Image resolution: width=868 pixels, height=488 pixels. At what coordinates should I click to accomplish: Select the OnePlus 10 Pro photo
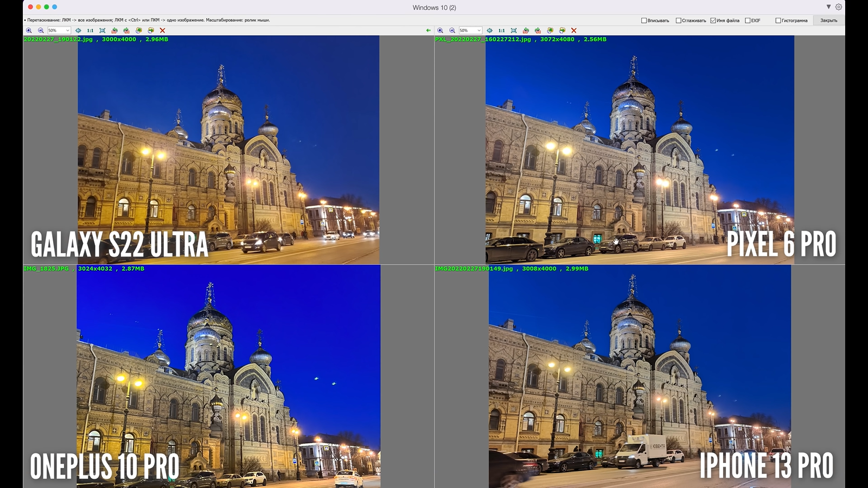tap(228, 376)
